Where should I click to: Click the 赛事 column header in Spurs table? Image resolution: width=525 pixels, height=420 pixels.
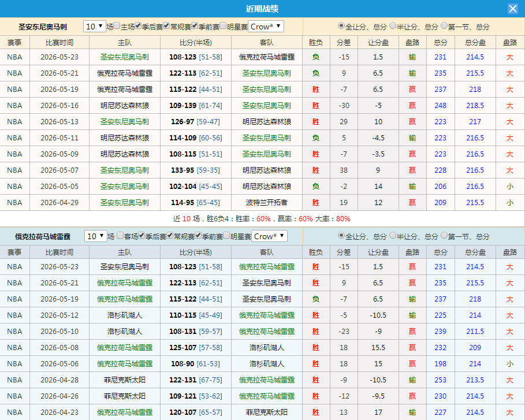point(15,43)
